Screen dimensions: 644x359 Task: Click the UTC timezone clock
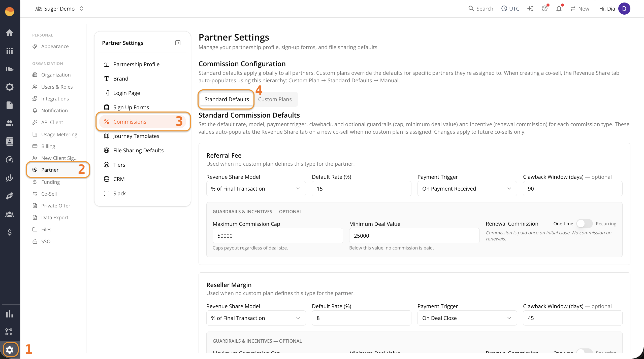[x=510, y=9]
